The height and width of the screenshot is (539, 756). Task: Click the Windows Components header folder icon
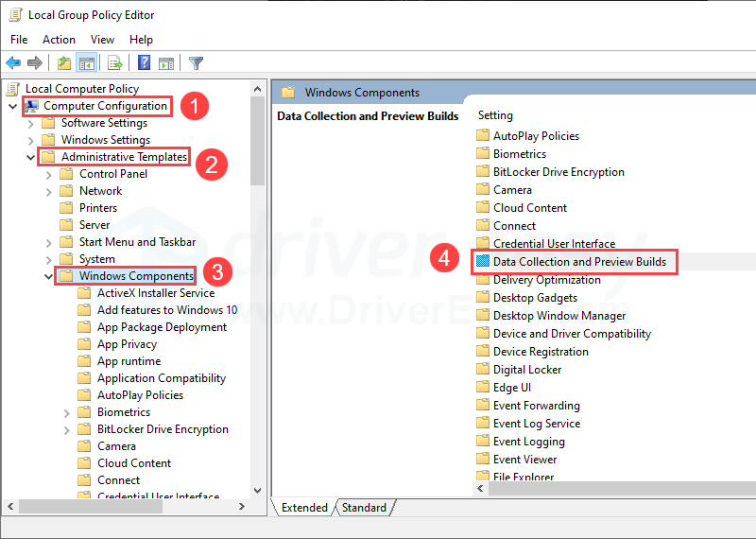[288, 92]
